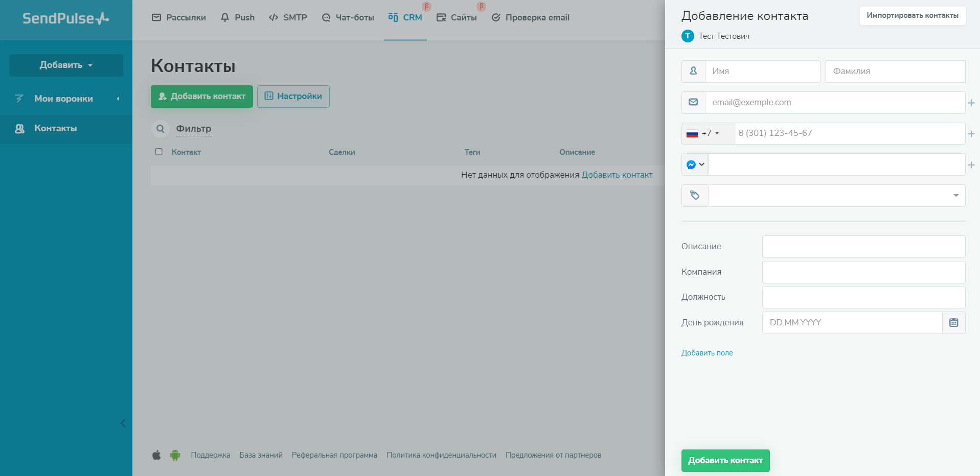Viewport: 980px width, 476px height.
Task: Click the Добавить поле link
Action: [x=706, y=353]
